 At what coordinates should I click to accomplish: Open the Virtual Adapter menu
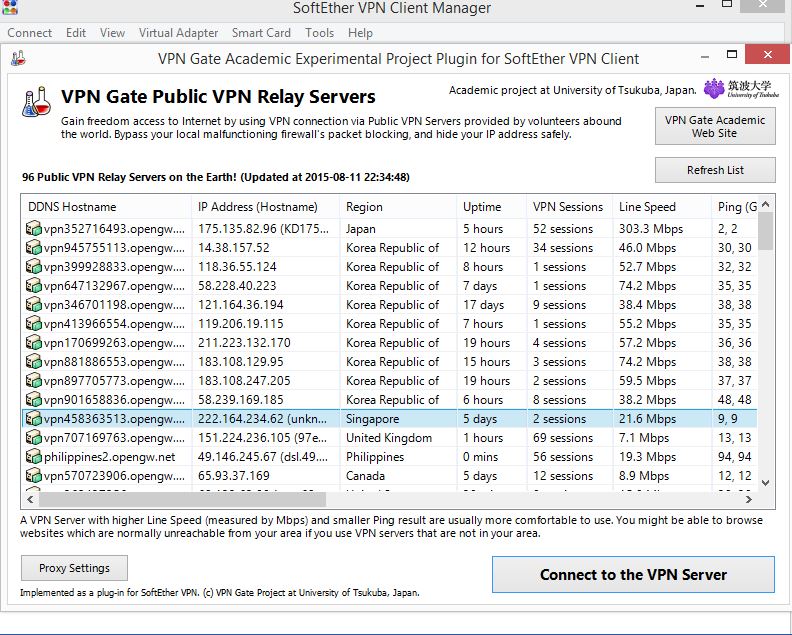[x=178, y=33]
